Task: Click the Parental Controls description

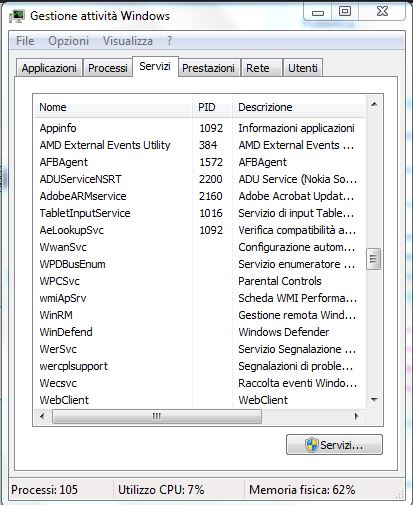Action: coord(280,281)
